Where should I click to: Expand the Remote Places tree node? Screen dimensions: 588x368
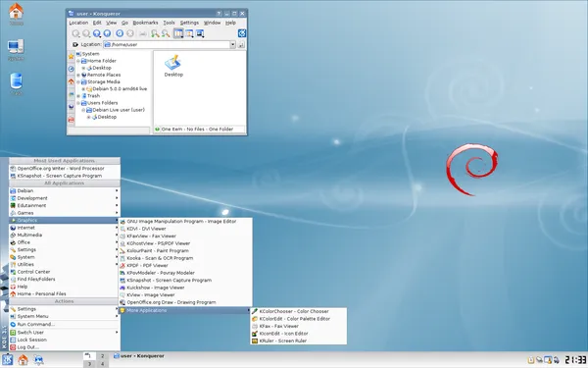point(78,75)
